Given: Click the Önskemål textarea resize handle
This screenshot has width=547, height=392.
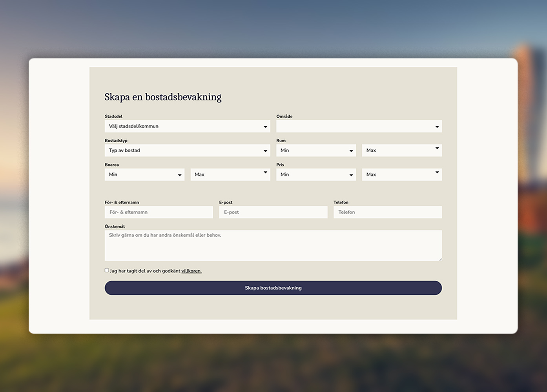Looking at the screenshot, I should coord(440,259).
